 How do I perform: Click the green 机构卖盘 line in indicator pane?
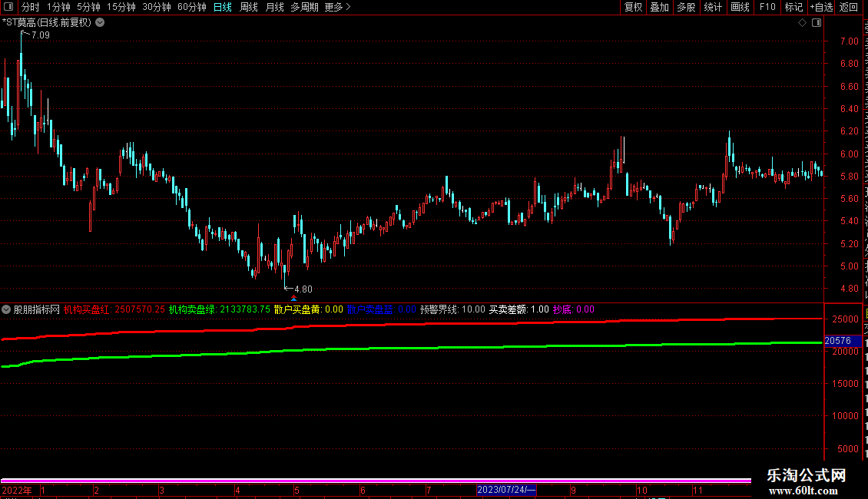coord(412,348)
